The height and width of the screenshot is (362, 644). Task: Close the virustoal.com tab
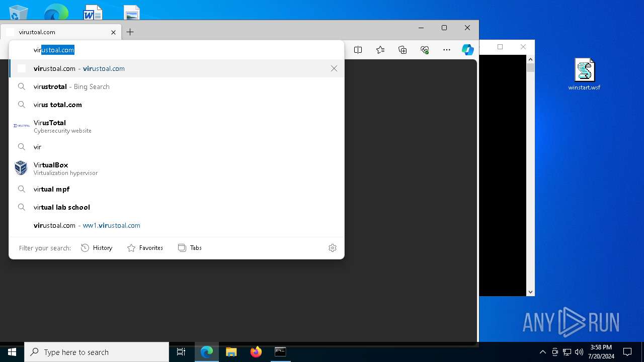(113, 32)
